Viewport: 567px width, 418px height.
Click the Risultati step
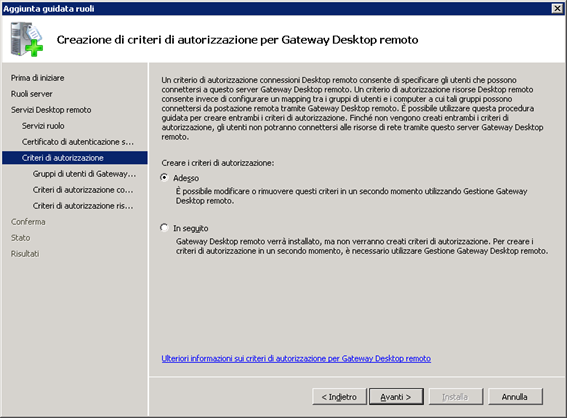tap(25, 253)
